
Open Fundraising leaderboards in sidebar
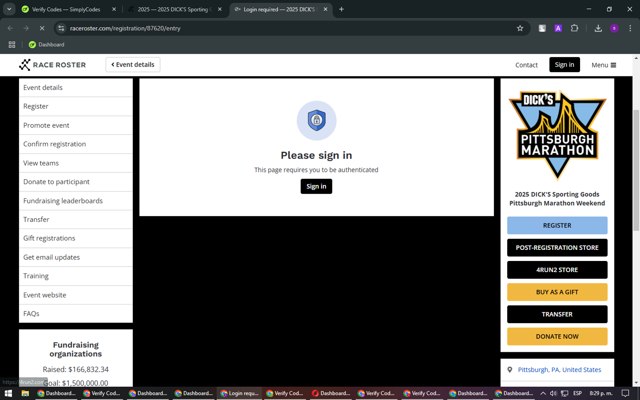[x=76, y=201]
